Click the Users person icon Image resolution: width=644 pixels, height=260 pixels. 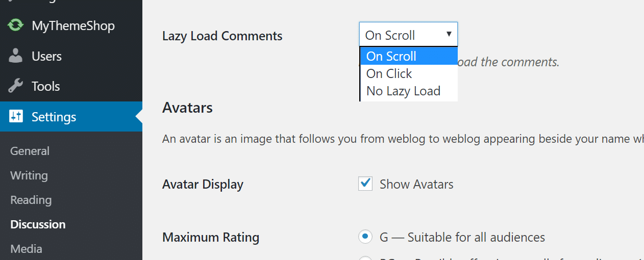click(16, 56)
